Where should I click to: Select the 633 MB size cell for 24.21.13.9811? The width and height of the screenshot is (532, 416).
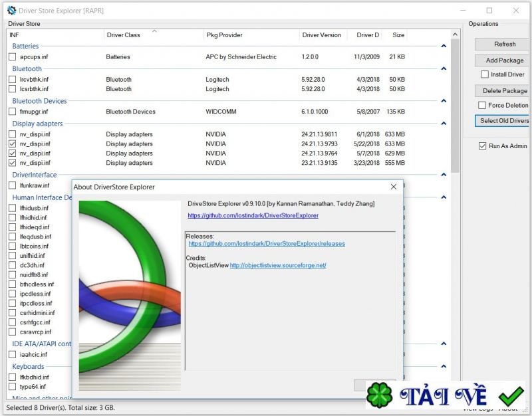point(395,134)
